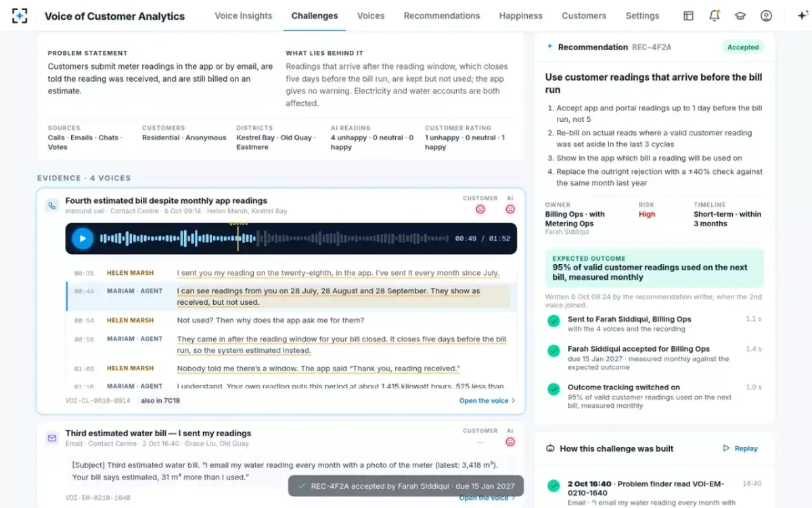Open the Voice Insights tab
Image resolution: width=812 pixels, height=508 pixels.
point(244,16)
